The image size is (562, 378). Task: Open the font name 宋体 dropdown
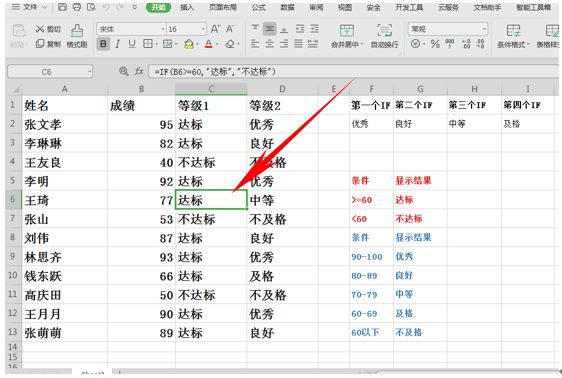point(162,29)
